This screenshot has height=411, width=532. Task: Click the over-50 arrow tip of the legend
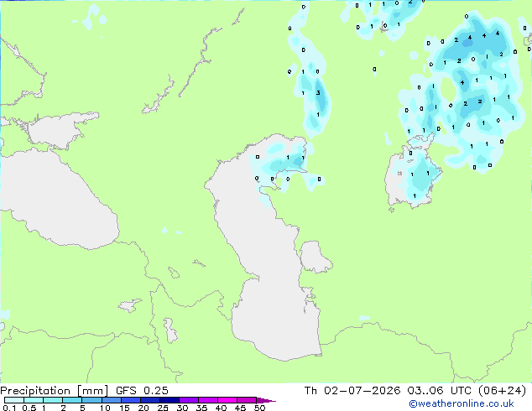pos(266,400)
